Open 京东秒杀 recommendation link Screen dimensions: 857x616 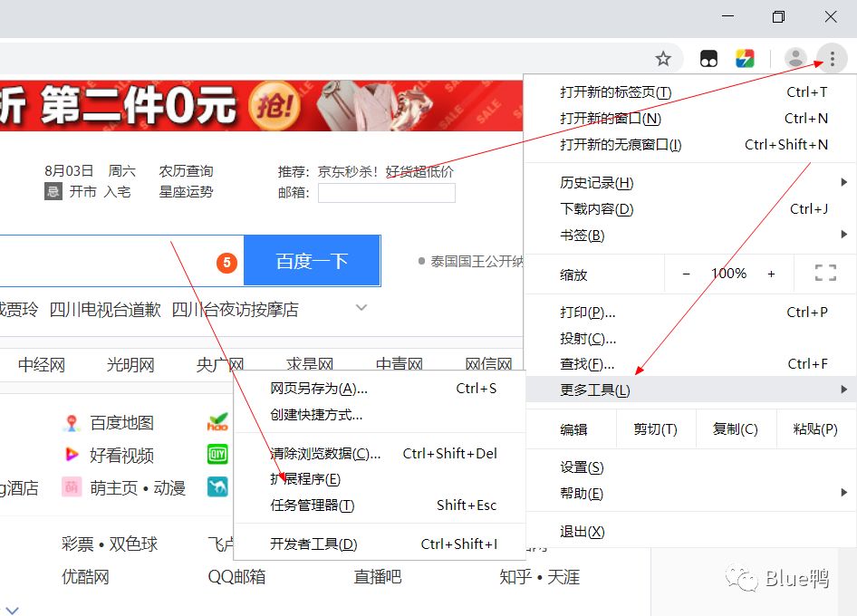pos(385,171)
